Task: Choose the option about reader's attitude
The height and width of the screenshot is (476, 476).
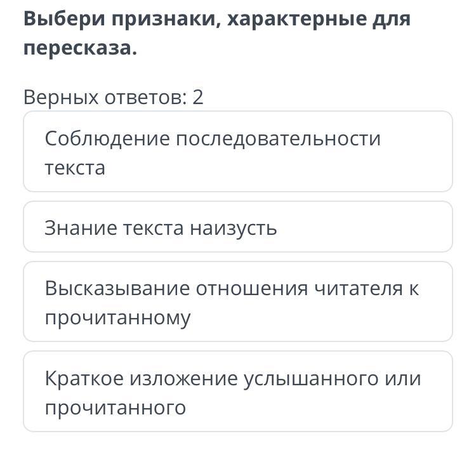Action: point(238,301)
